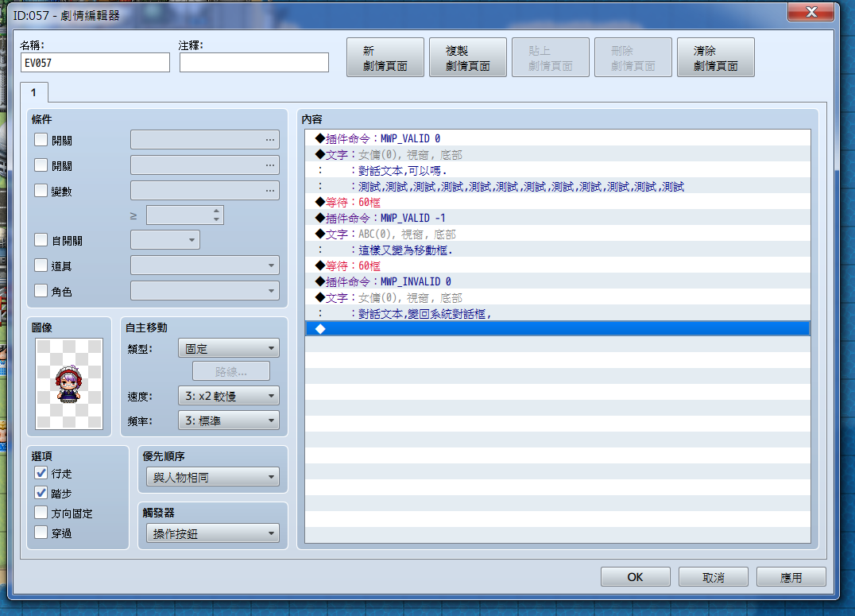Check the 道具 condition box
855x616 pixels.
[41, 265]
